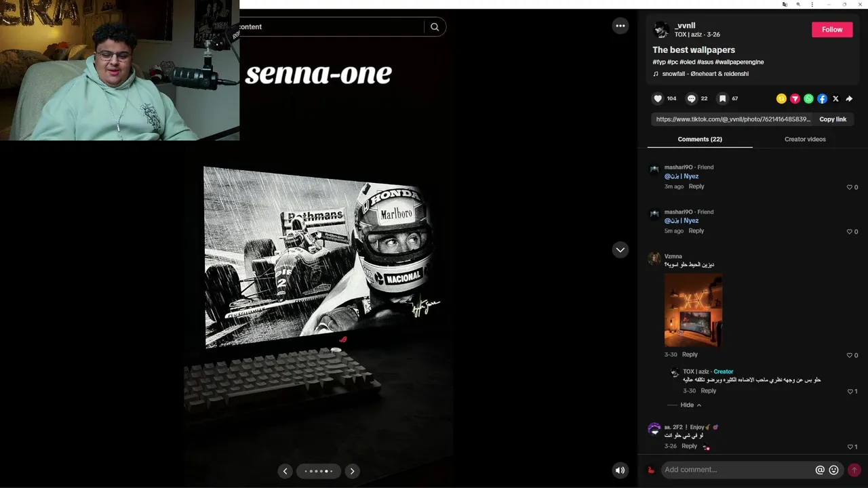The height and width of the screenshot is (488, 868).
Task: Reply to the 5m ago comment
Action: 696,230
